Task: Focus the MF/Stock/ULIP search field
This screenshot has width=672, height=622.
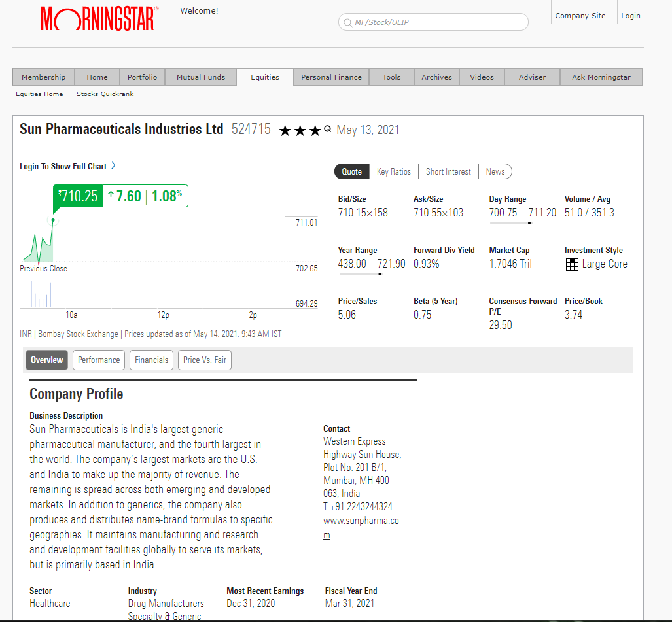Action: click(433, 22)
